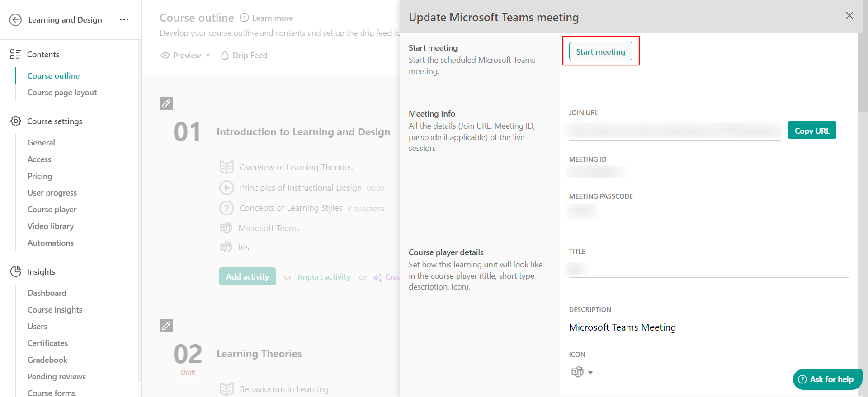The image size is (868, 397).
Task: Click the Import activity link
Action: [324, 277]
